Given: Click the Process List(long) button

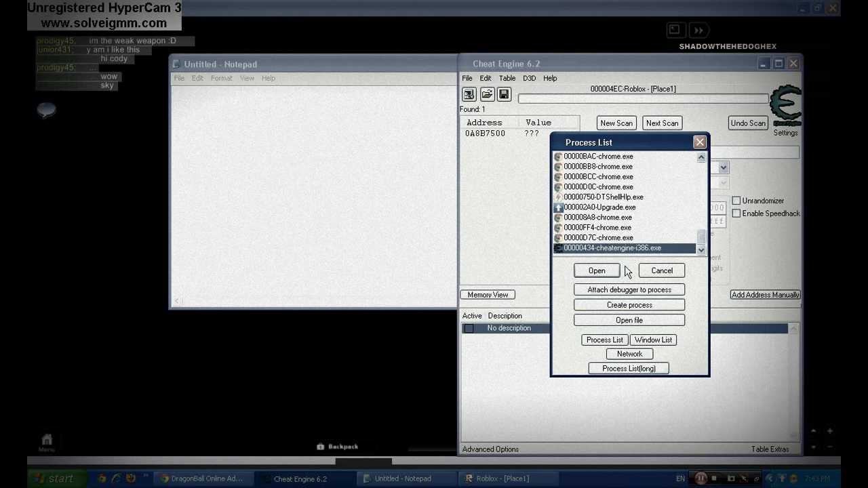Looking at the screenshot, I should [629, 369].
